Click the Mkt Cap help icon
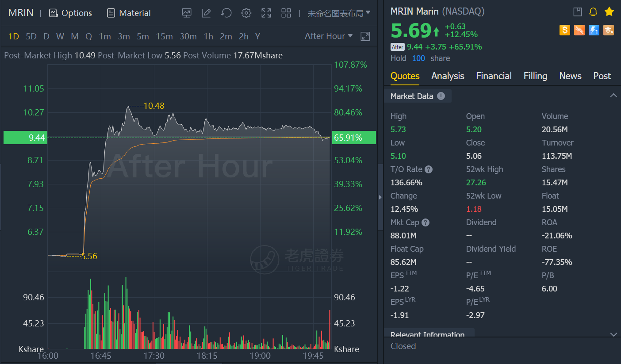Image resolution: width=621 pixels, height=364 pixels. point(425,222)
